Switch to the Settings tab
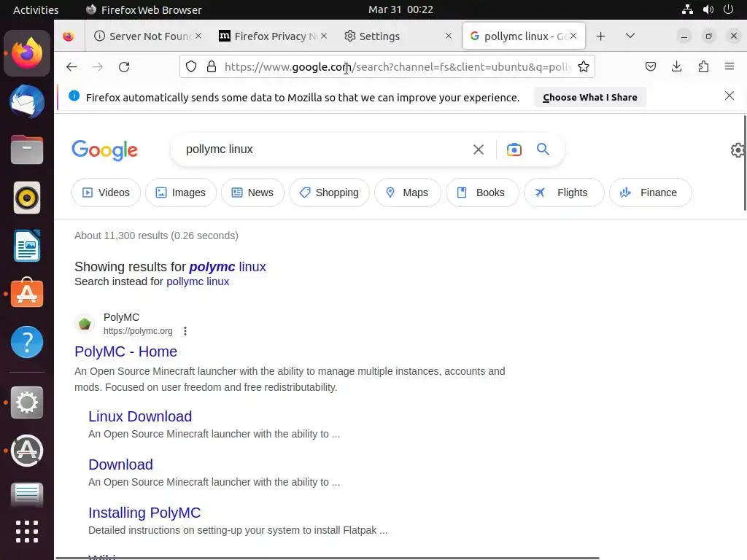The image size is (747, 560). (x=398, y=36)
